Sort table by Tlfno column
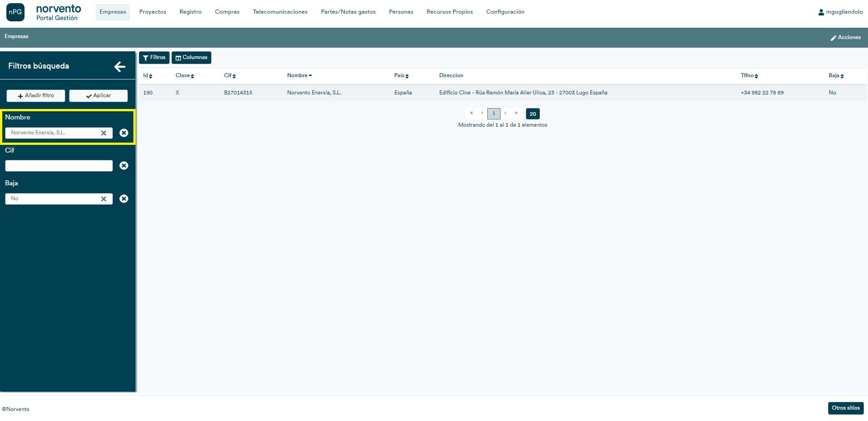The height and width of the screenshot is (421, 868). tap(750, 76)
